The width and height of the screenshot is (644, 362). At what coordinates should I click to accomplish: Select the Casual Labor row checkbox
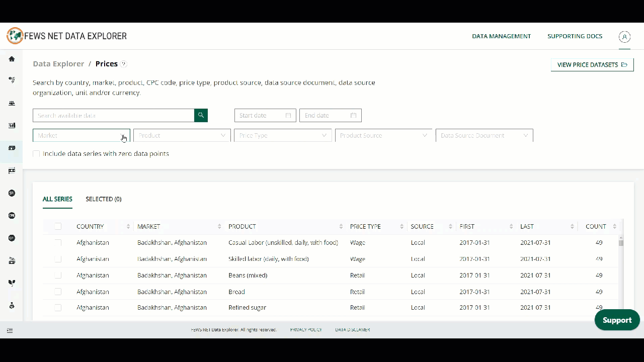(58, 242)
